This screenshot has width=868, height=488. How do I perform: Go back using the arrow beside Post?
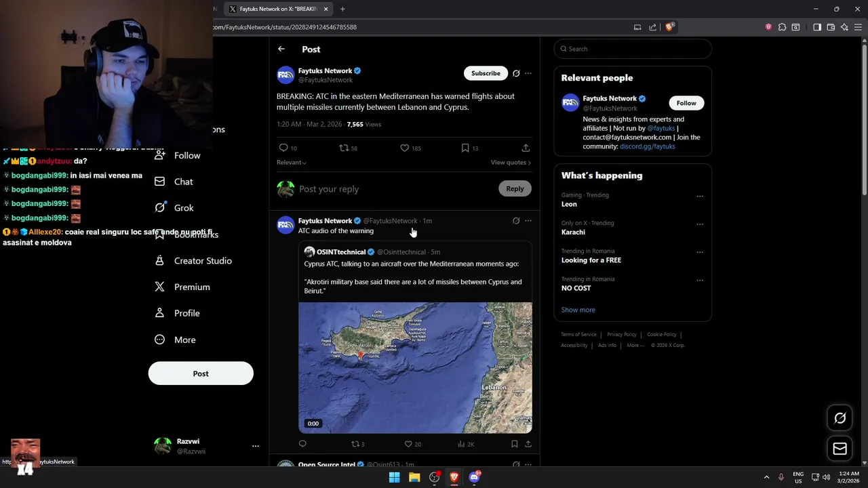coord(281,49)
